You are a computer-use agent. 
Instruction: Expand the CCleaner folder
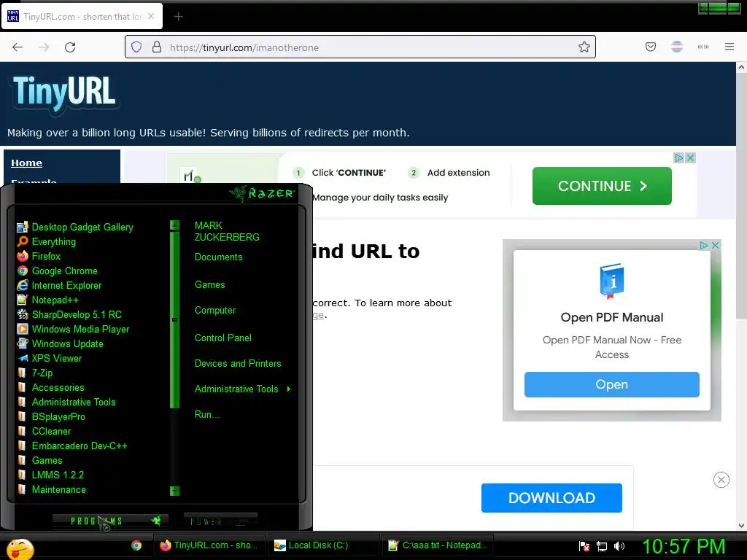[44, 432]
